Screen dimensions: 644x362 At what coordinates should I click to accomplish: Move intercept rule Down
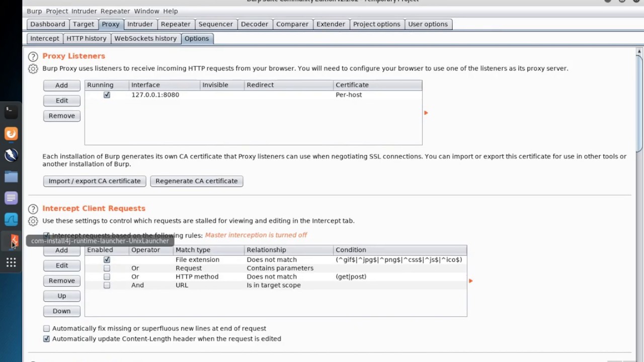(61, 311)
